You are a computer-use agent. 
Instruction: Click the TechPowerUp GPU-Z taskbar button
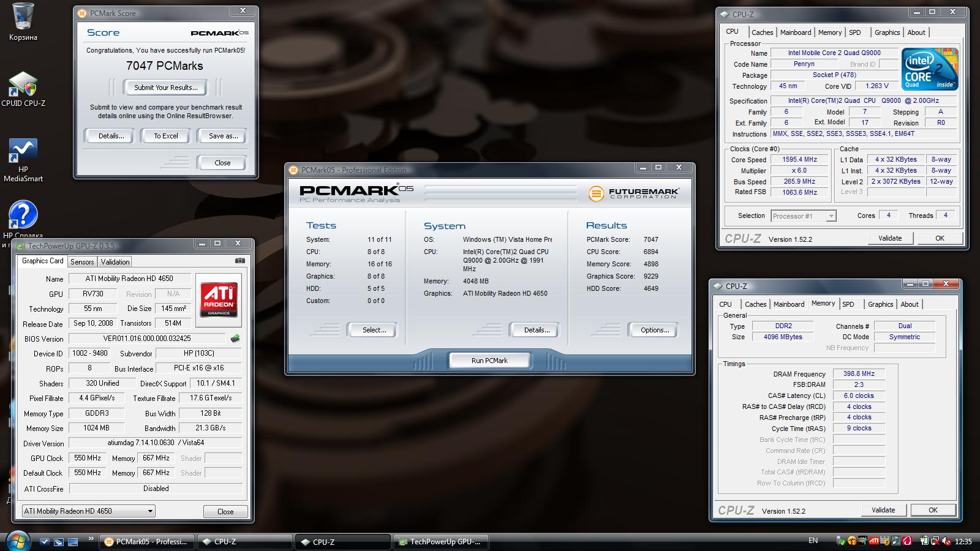point(441,542)
